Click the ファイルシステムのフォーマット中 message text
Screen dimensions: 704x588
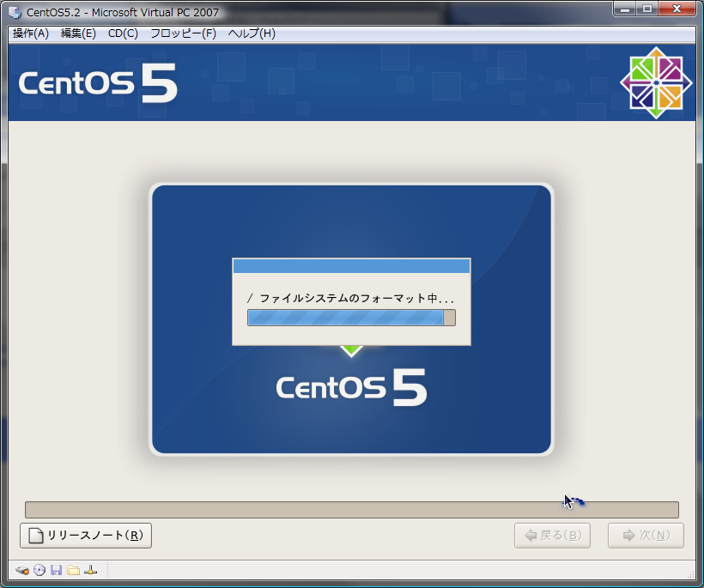click(350, 298)
